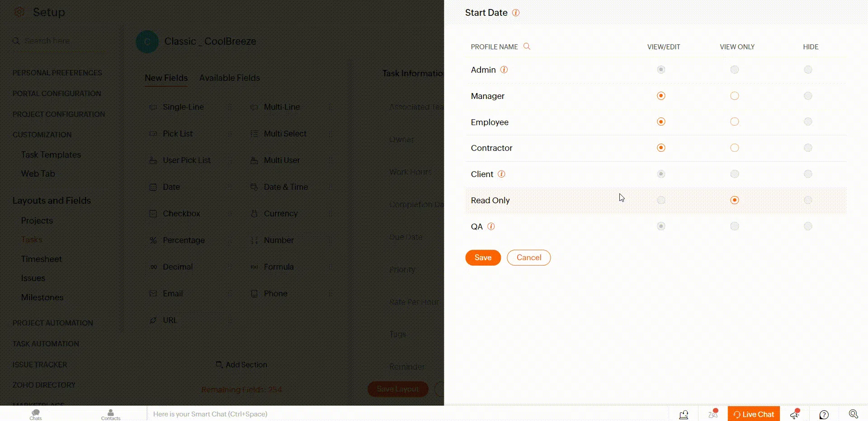
Task: Click the info icon next to Start Date
Action: [515, 13]
